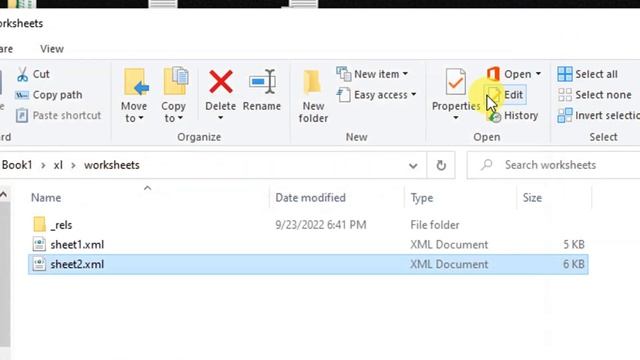Click the Select none icon
The height and width of the screenshot is (360, 640).
(x=565, y=95)
